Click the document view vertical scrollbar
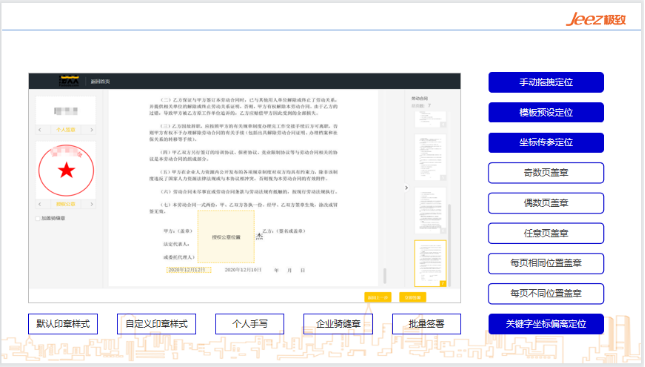 click(x=385, y=276)
